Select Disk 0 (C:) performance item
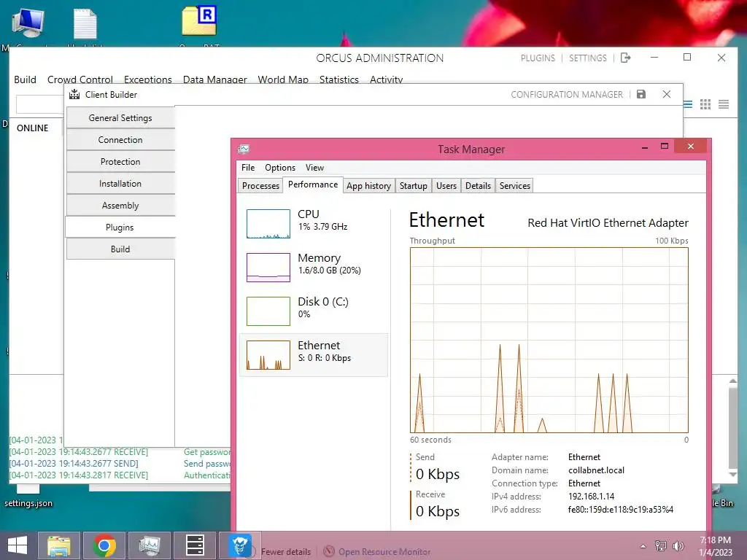 pos(314,311)
